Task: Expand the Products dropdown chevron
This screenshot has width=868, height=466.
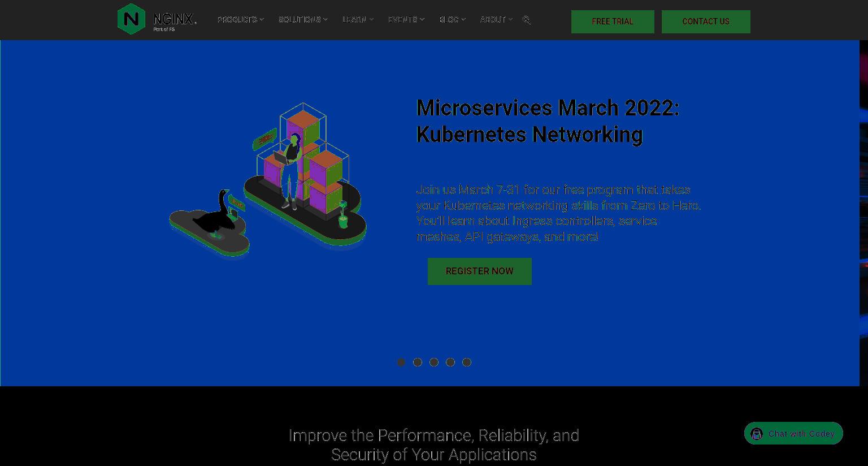Action: click(262, 20)
